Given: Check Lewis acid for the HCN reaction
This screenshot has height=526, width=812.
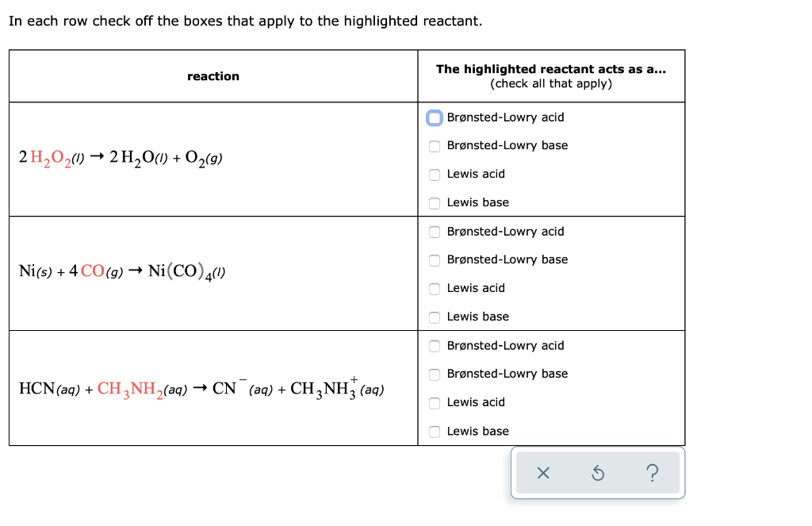Looking at the screenshot, I should tap(435, 403).
